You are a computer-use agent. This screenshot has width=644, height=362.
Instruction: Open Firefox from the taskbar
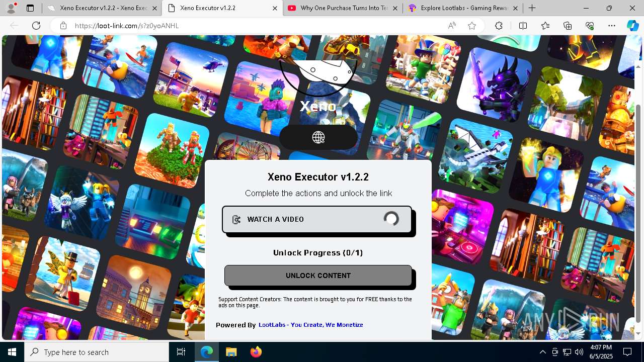point(256,352)
